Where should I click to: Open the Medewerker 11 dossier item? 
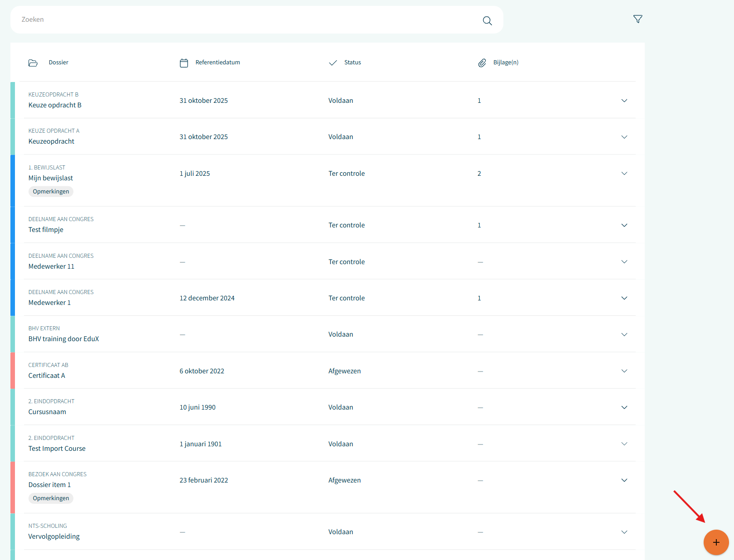click(51, 266)
